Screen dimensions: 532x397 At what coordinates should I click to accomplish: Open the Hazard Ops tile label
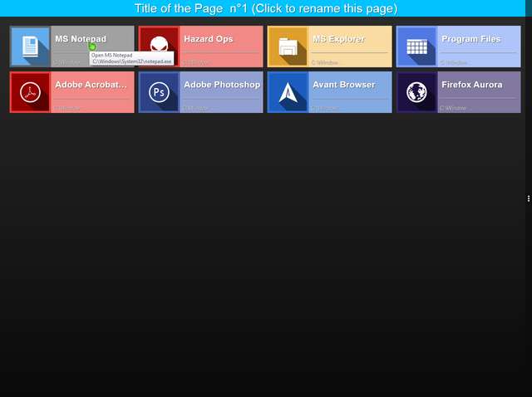(209, 39)
